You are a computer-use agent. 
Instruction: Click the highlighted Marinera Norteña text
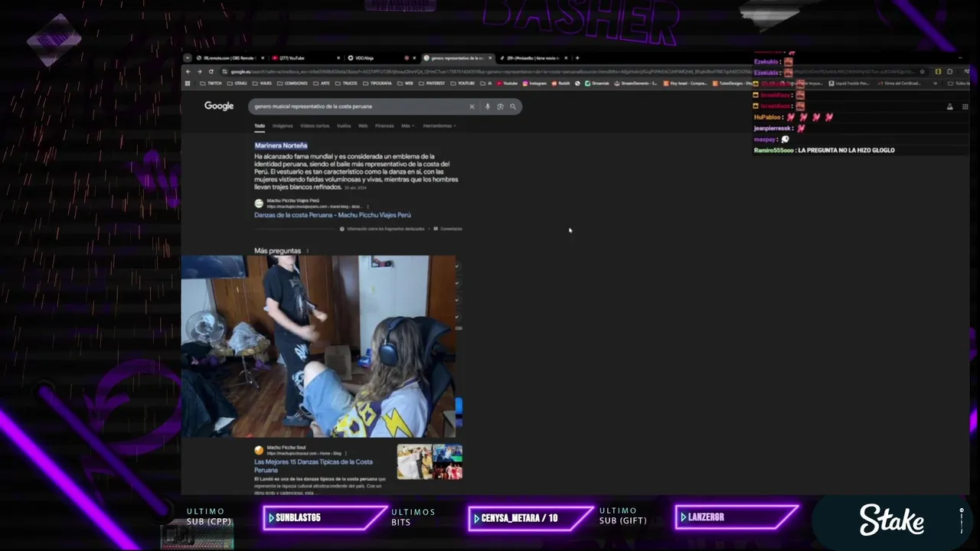281,145
